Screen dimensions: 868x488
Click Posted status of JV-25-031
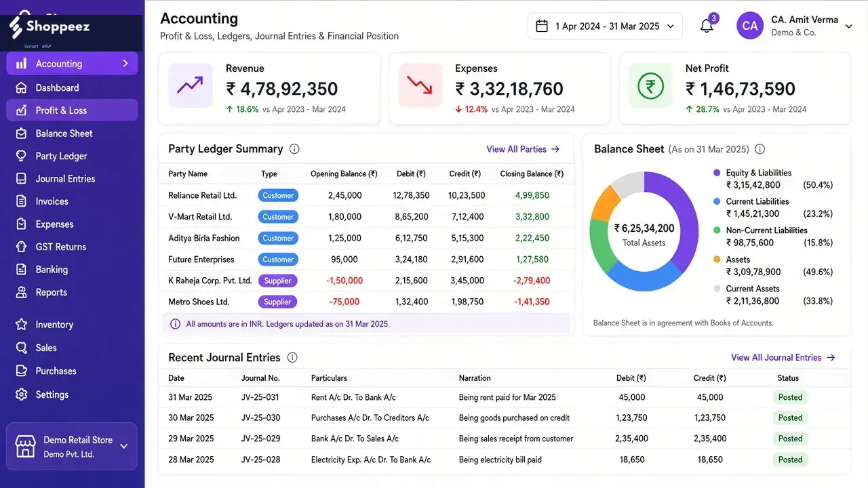[790, 397]
